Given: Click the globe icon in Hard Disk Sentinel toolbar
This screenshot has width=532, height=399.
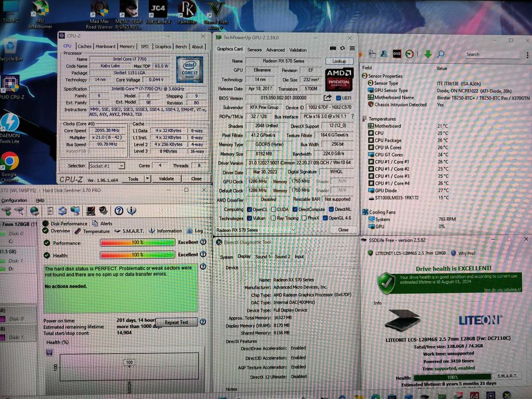Looking at the screenshot, I should (34, 211).
